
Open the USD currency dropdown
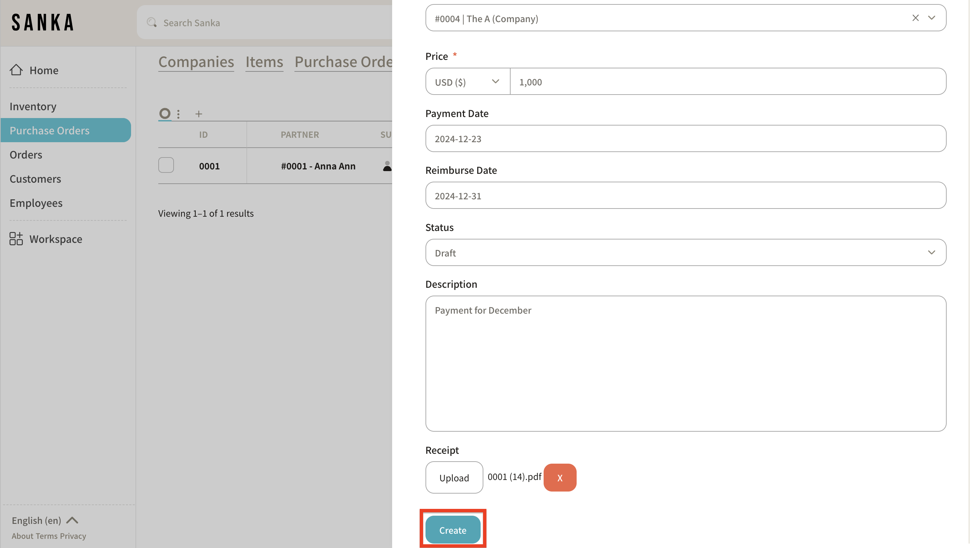467,82
